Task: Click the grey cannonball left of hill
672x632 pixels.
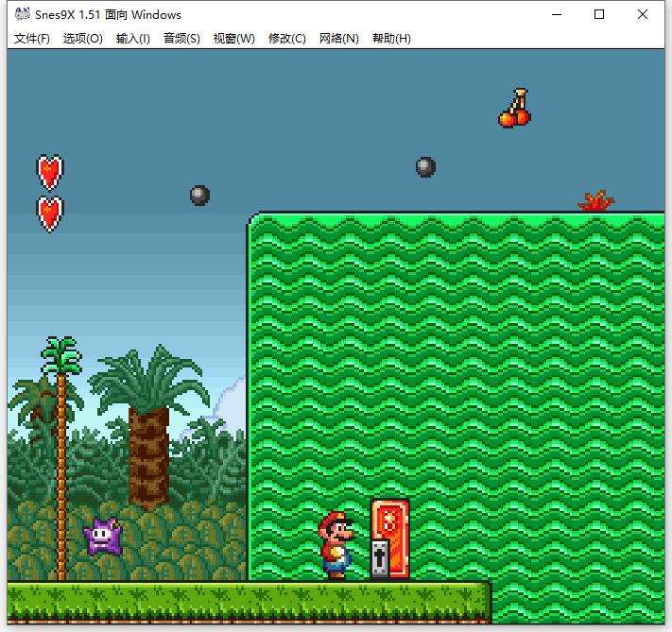Action: coord(199,196)
